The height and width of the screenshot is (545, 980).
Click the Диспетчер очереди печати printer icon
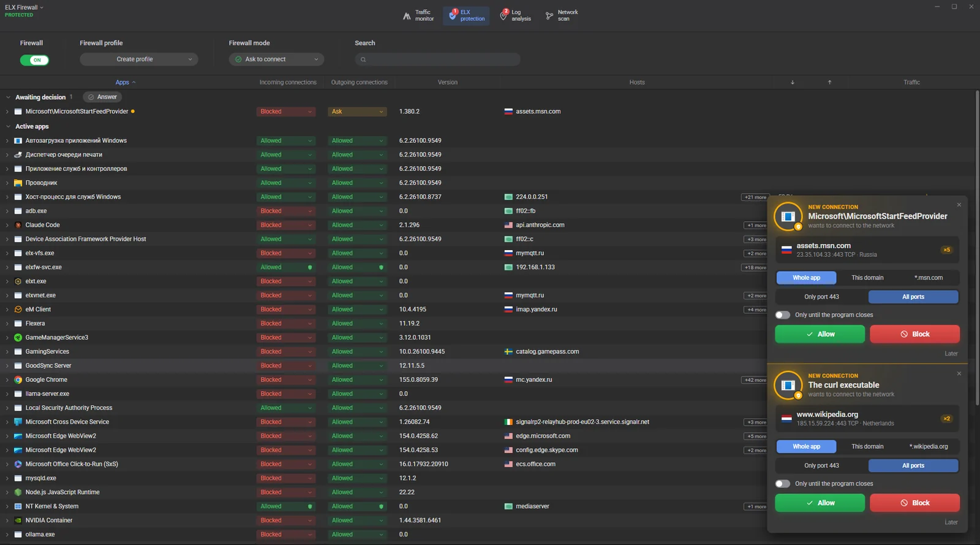point(18,154)
